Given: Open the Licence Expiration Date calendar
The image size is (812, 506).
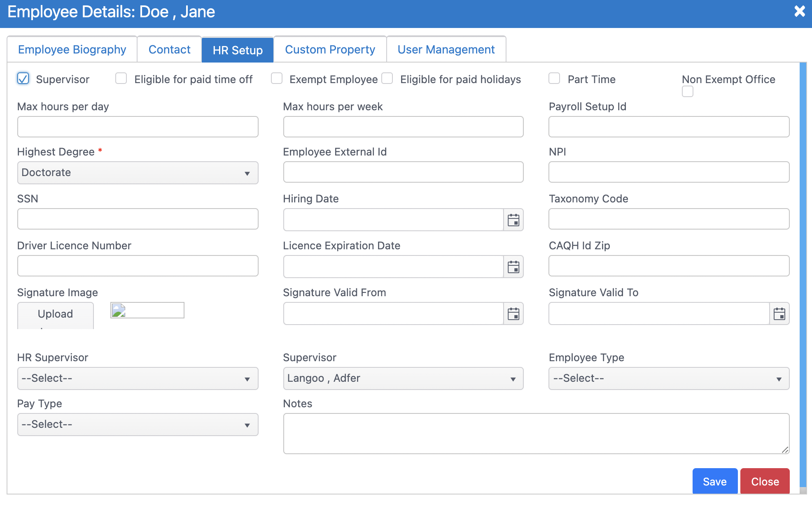Looking at the screenshot, I should click(513, 267).
